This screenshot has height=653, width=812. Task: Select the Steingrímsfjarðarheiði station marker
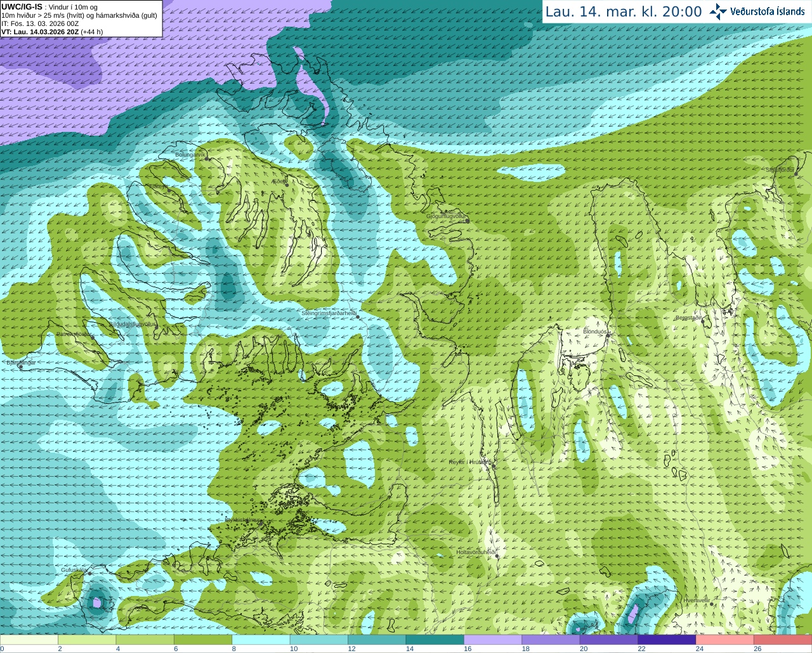[x=358, y=317]
